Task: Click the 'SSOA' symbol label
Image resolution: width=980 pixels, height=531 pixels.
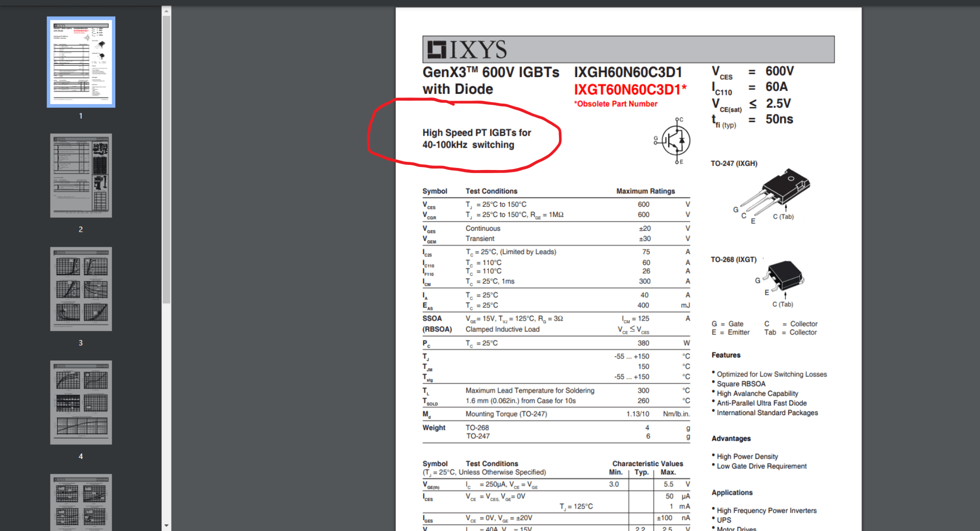Action: 432,318
